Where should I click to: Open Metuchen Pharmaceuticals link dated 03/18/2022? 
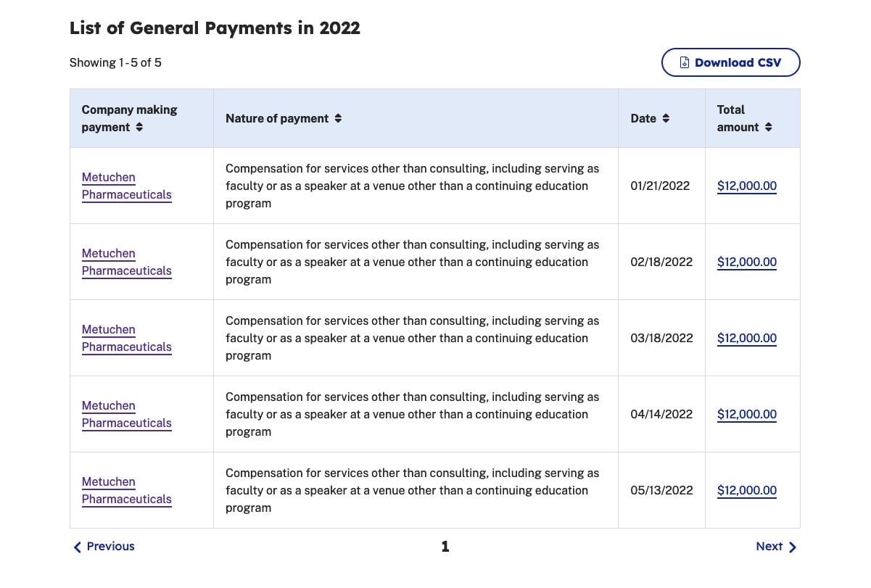[126, 338]
